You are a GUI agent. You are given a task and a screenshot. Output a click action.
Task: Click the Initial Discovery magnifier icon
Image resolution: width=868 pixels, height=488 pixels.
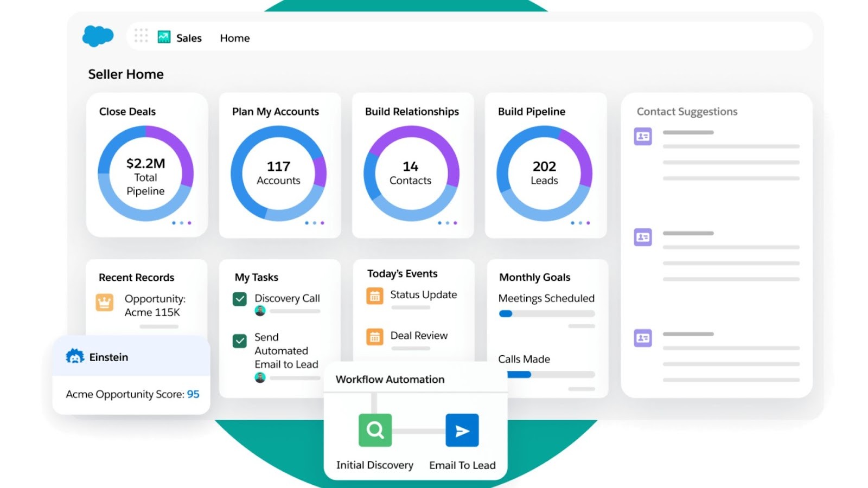pos(374,430)
